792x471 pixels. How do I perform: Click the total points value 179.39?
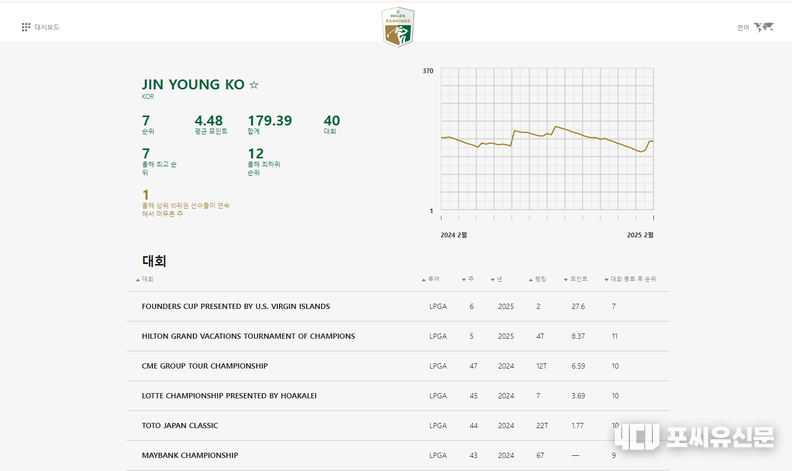[270, 121]
